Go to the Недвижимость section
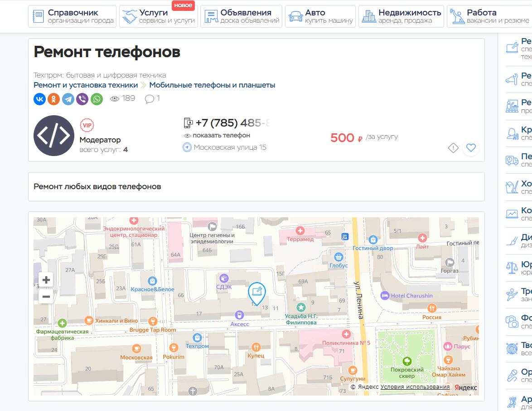This screenshot has width=532, height=411. (401, 16)
